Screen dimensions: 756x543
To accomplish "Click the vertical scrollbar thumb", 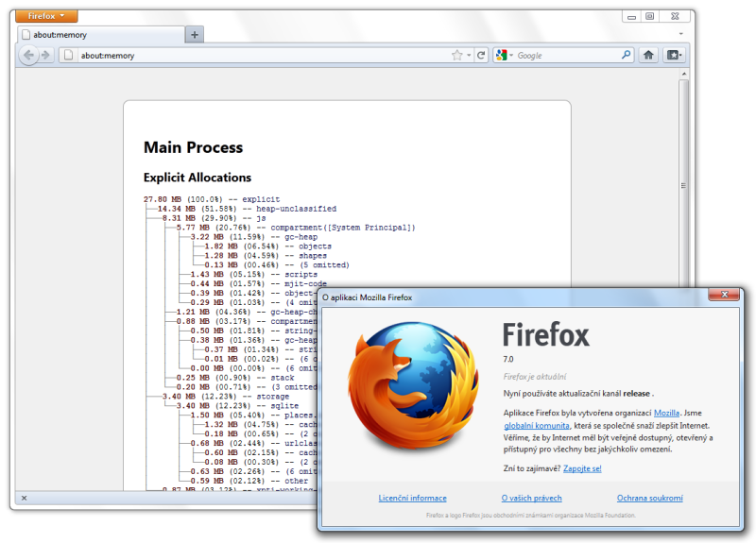I will 683,185.
